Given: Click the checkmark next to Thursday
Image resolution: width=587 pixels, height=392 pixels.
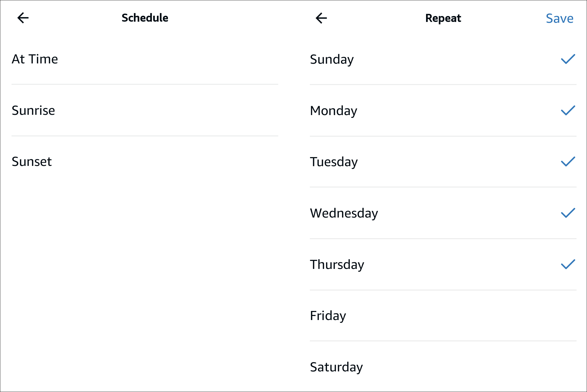Looking at the screenshot, I should (568, 264).
